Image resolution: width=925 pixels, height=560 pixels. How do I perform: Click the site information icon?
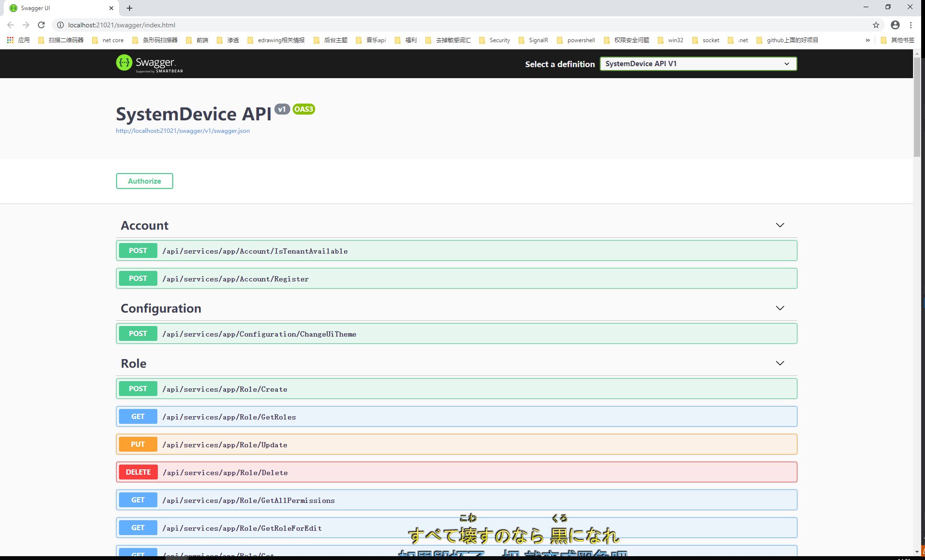(60, 25)
